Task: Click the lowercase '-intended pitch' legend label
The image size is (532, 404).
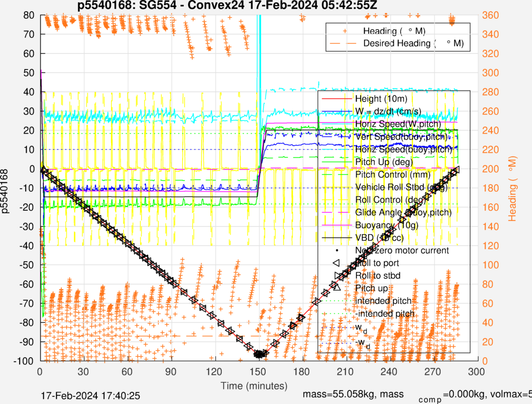Action: [385, 314]
